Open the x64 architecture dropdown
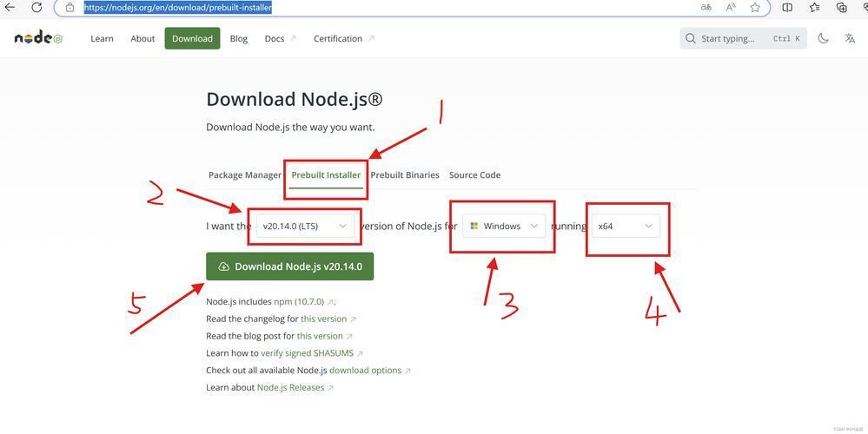 pos(626,227)
